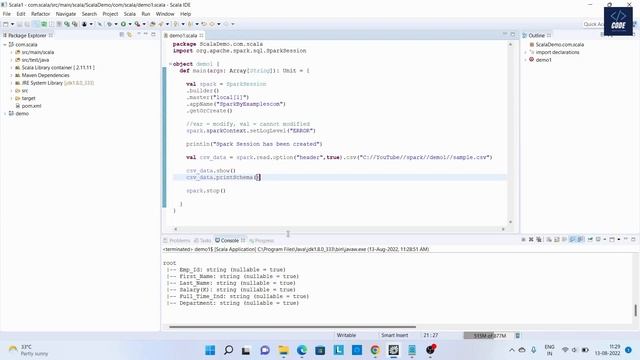Toggle Scroll Lock in Console toolbar
This screenshot has width=640, height=360.
557,240
